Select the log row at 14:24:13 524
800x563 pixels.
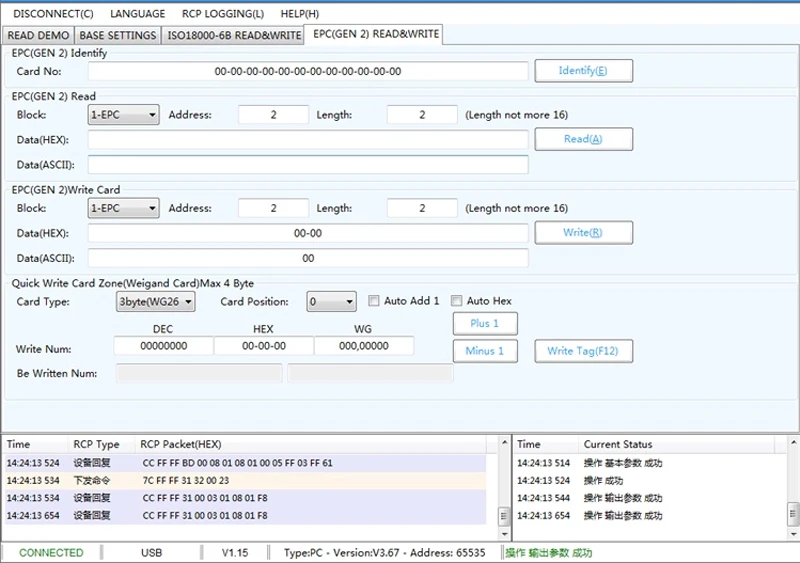coord(245,463)
